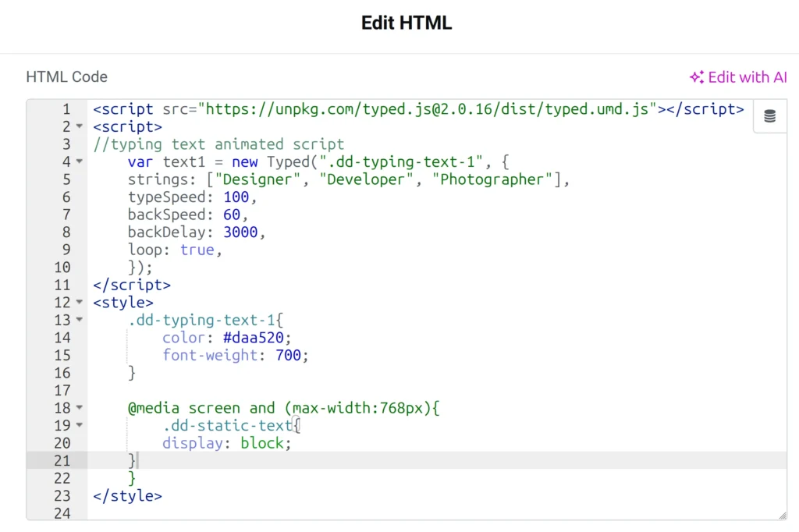Viewport: 799px width, 532px height.
Task: Click the empty line 24 in the editor
Action: click(x=437, y=512)
